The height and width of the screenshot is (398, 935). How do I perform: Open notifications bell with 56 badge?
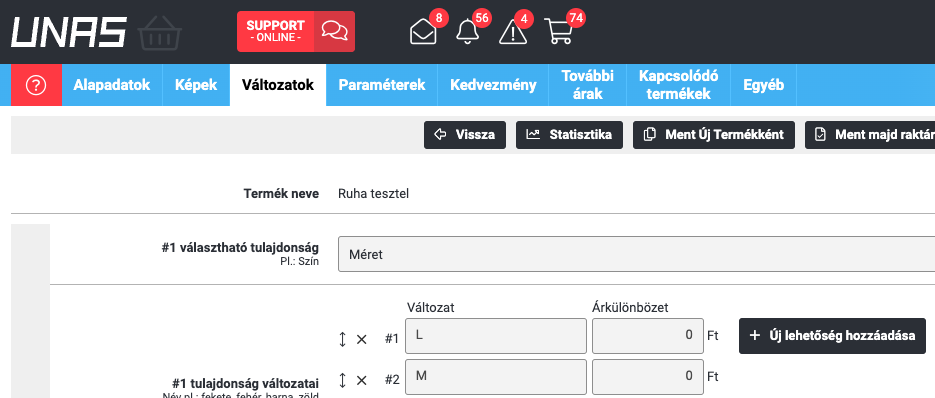(x=468, y=32)
